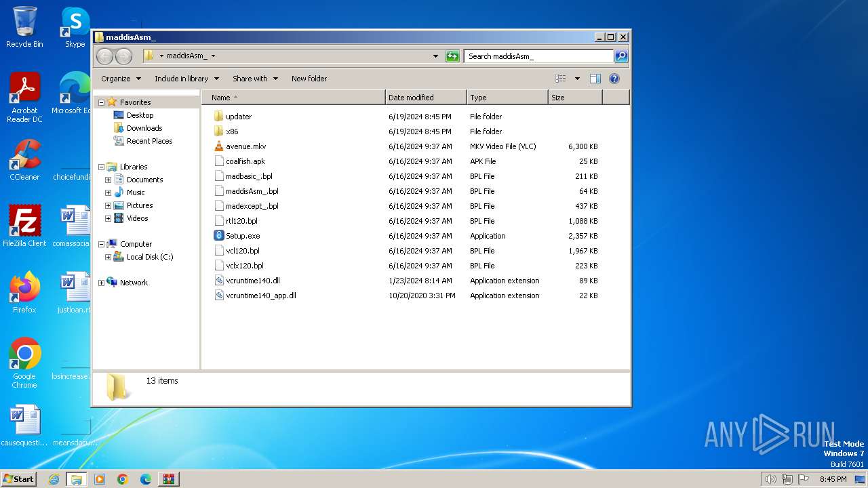The width and height of the screenshot is (868, 488).
Task: Click the Change your view icon
Action: coord(560,79)
